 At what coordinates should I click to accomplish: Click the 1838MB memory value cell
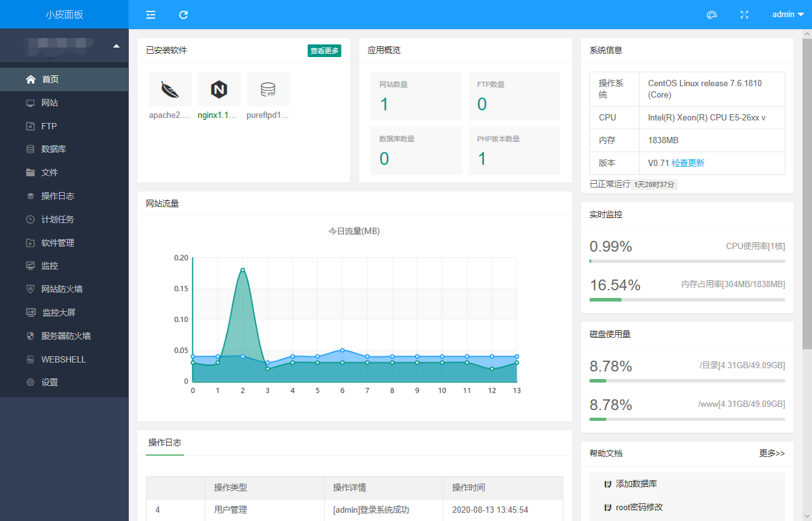coord(712,140)
